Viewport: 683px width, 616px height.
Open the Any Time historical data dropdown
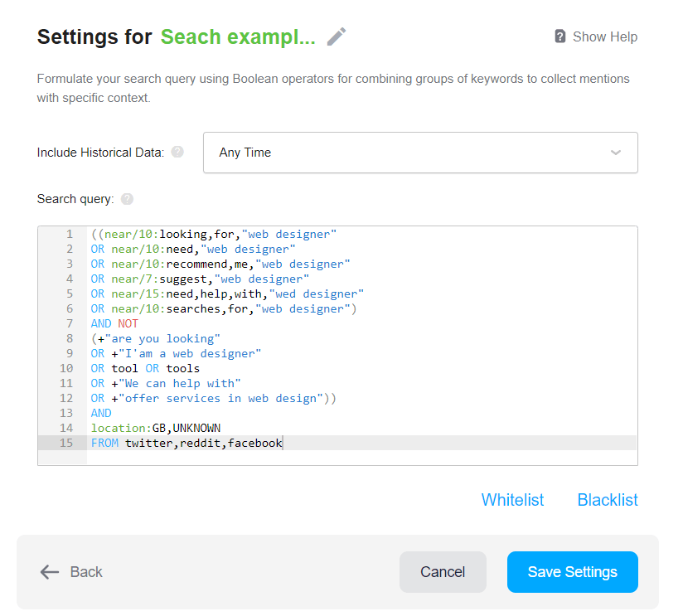pos(420,153)
